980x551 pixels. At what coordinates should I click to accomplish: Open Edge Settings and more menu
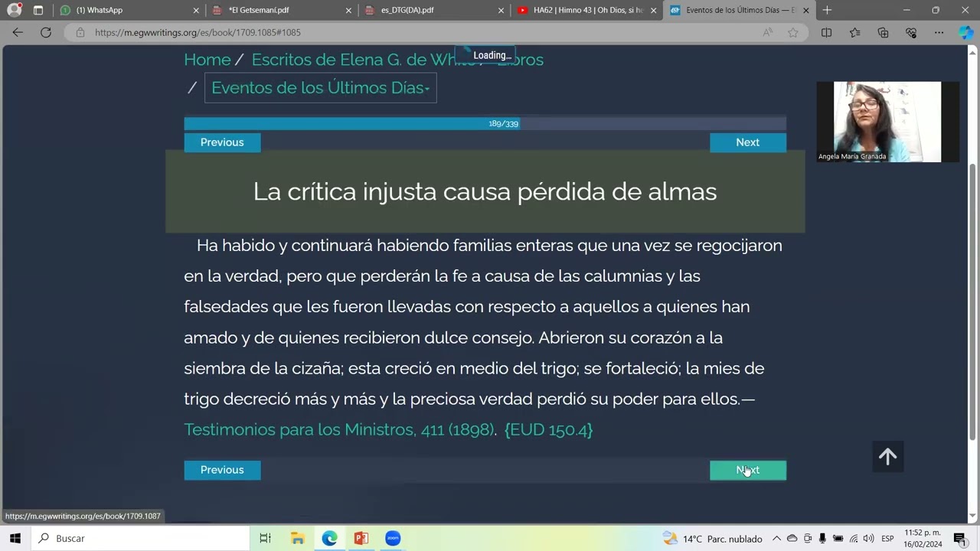[x=939, y=32]
